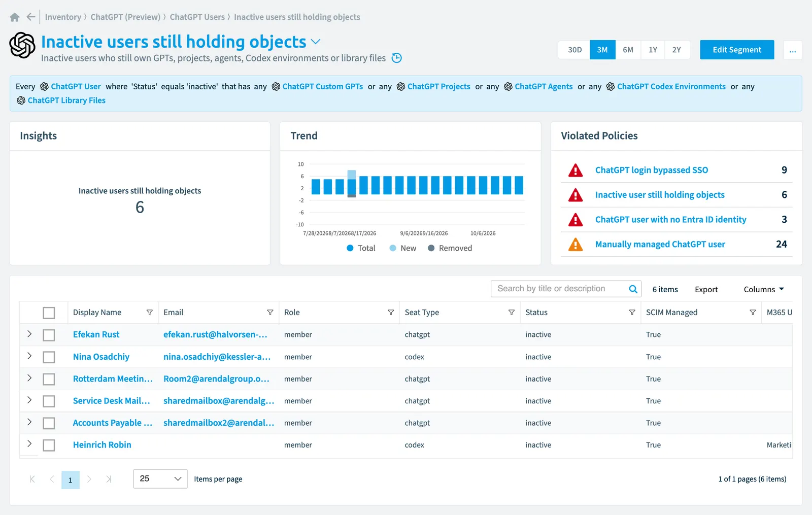Image resolution: width=812 pixels, height=515 pixels.
Task: Click the large ChatGPT logo by title
Action: (22, 45)
